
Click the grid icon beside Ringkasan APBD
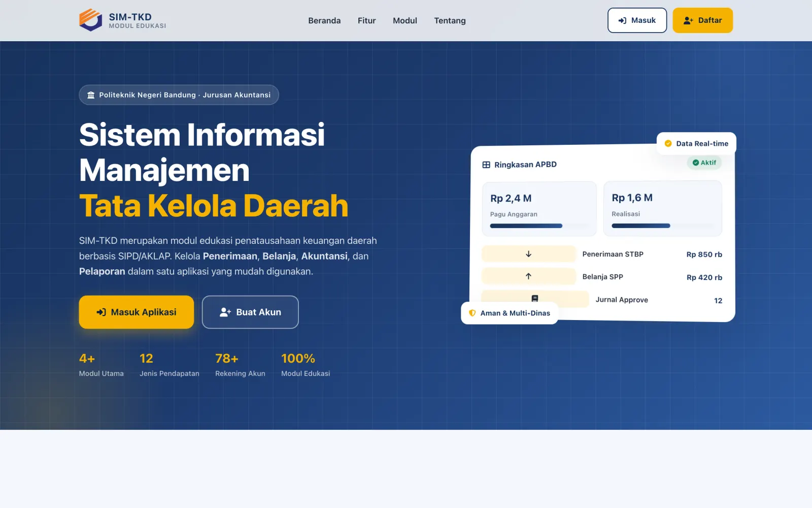click(x=486, y=165)
